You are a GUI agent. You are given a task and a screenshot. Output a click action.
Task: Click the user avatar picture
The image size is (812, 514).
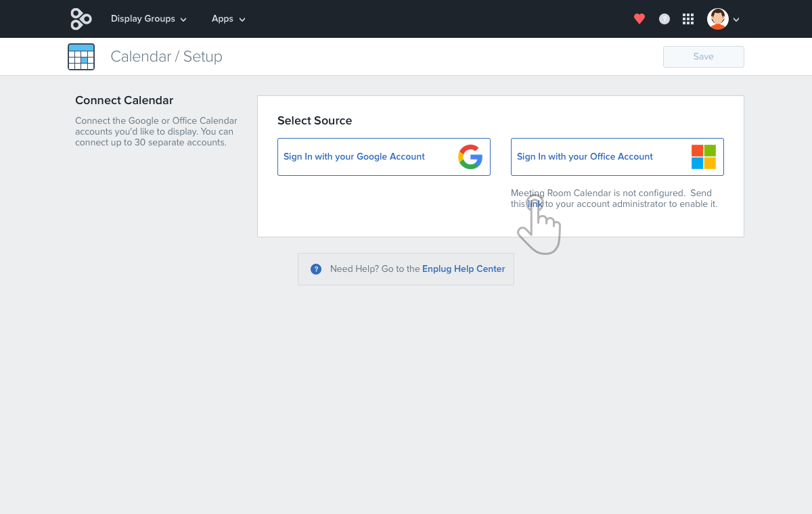tap(718, 19)
